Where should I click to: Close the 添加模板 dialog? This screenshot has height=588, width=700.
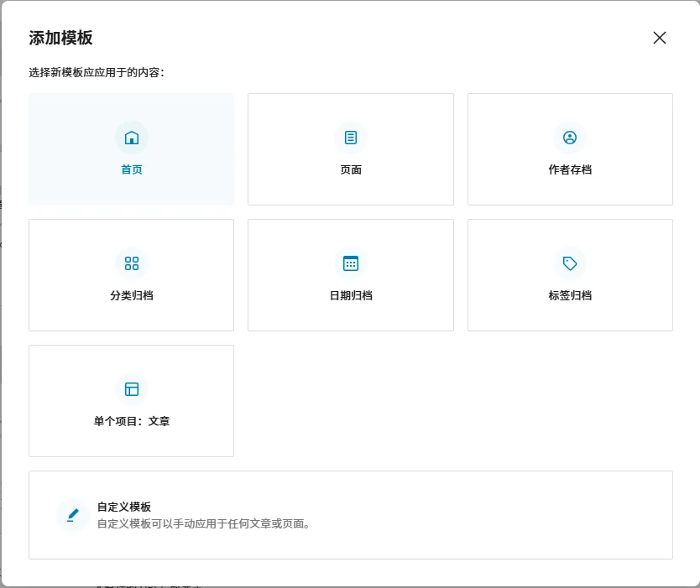click(660, 38)
